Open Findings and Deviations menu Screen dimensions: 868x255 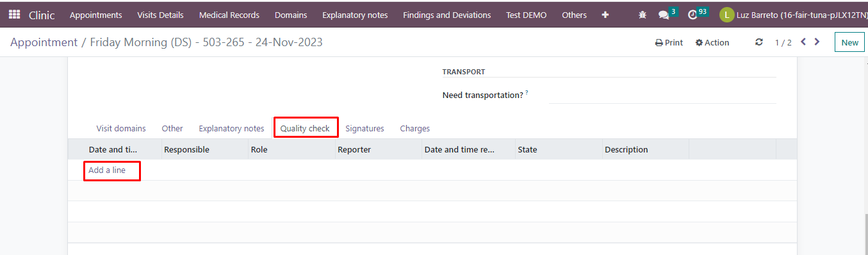click(x=447, y=15)
